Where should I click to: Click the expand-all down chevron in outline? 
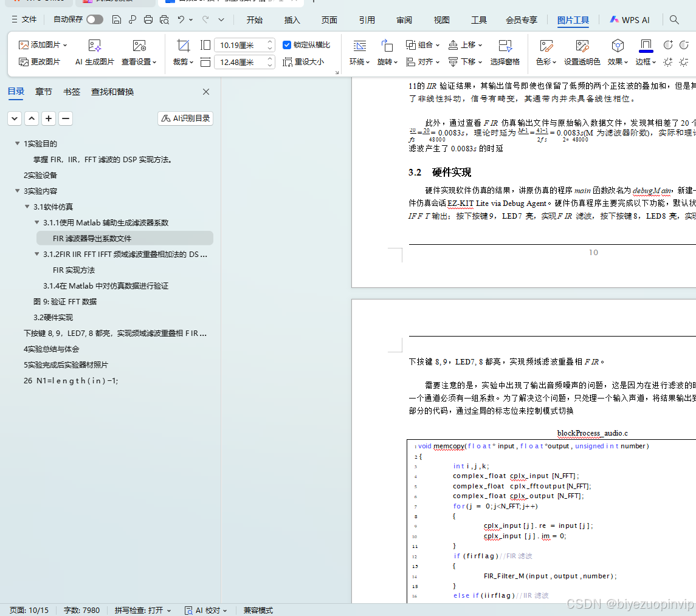[x=15, y=118]
